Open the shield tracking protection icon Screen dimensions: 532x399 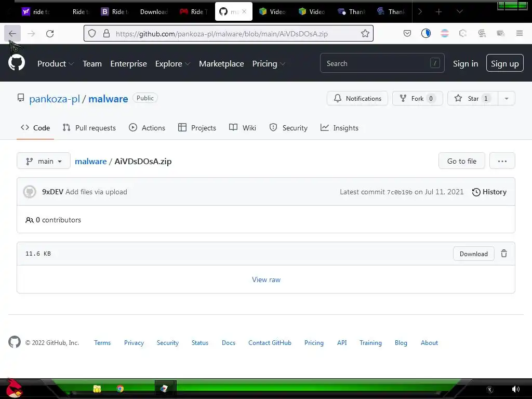pyautogui.click(x=92, y=33)
